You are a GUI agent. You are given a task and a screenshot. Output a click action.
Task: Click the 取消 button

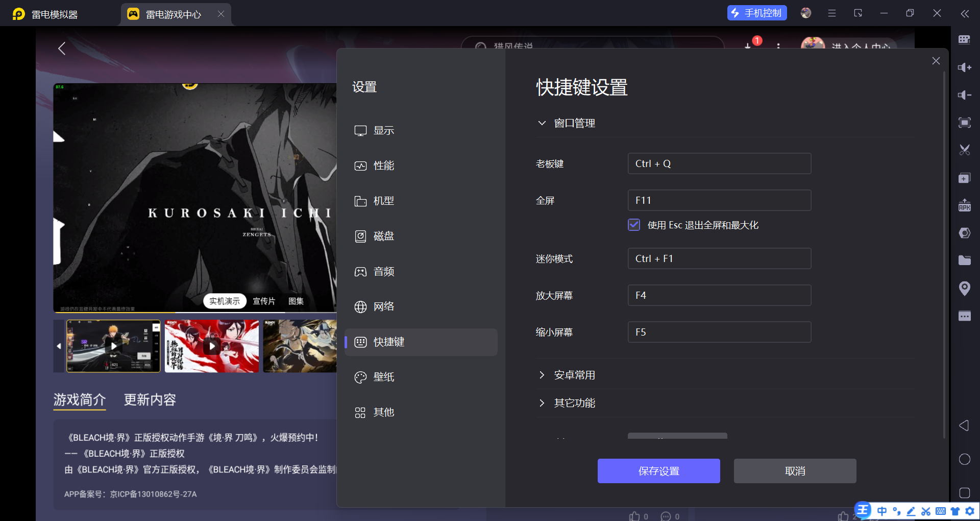(795, 471)
